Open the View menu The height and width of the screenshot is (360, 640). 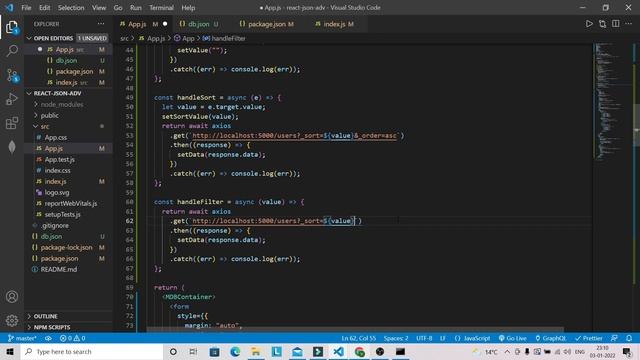tap(99, 8)
